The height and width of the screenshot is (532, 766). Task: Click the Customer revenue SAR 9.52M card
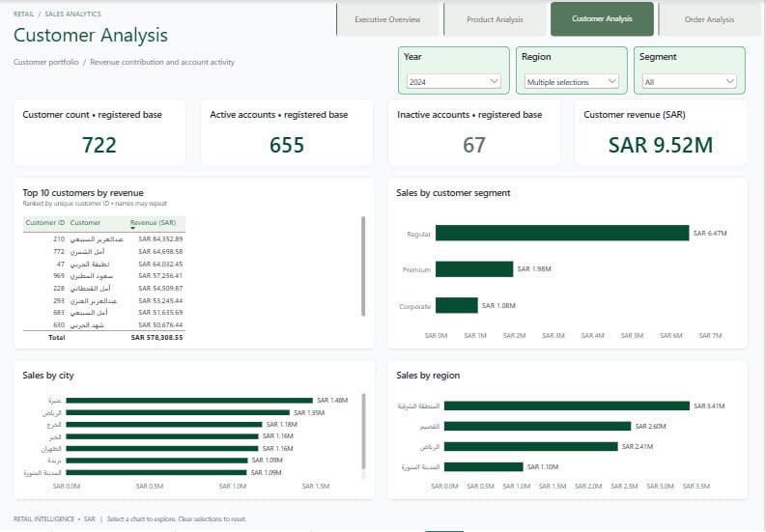tap(661, 133)
